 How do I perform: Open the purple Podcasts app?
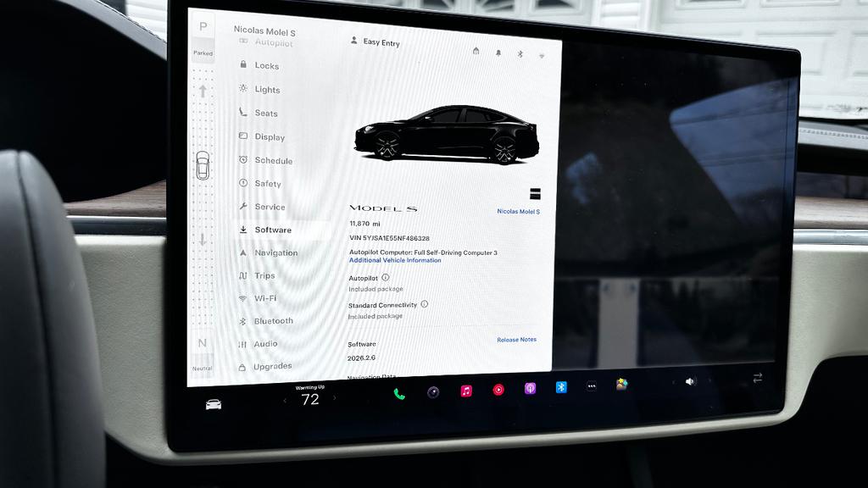(x=530, y=388)
